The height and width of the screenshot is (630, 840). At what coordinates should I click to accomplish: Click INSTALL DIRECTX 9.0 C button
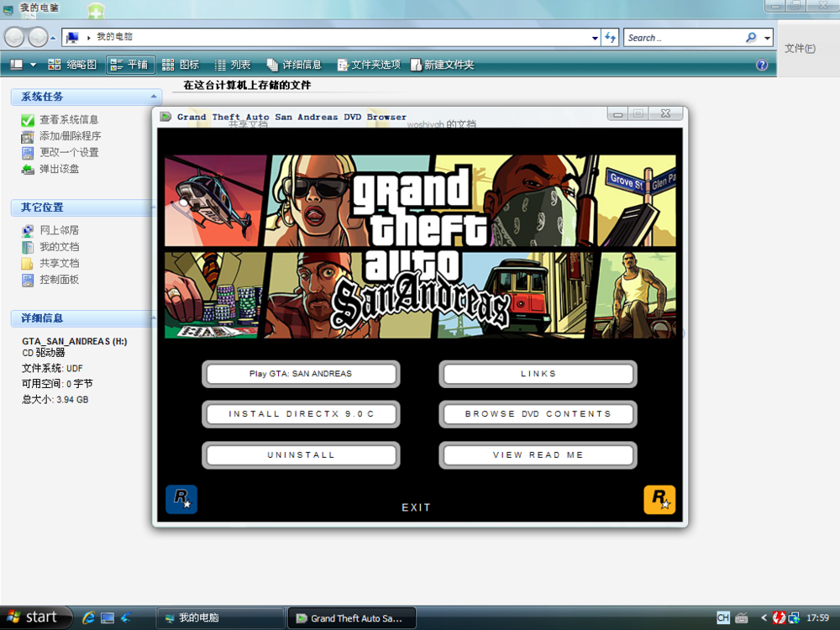[301, 414]
